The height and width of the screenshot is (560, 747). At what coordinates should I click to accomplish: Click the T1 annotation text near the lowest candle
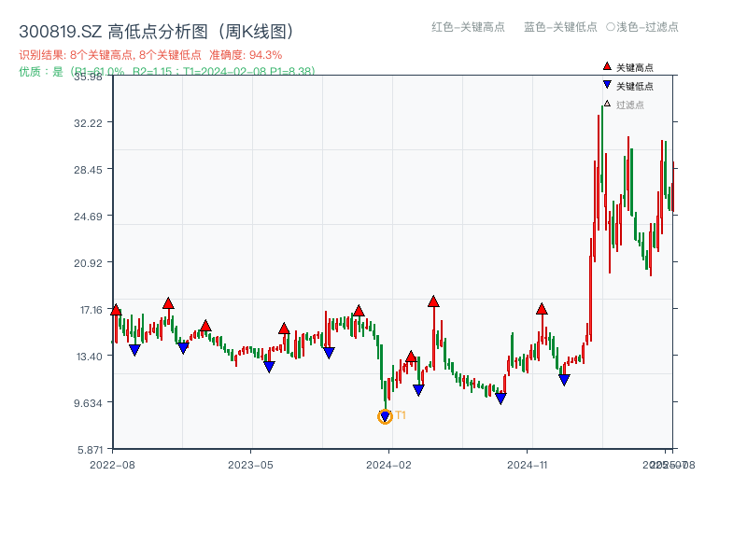pyautogui.click(x=400, y=413)
